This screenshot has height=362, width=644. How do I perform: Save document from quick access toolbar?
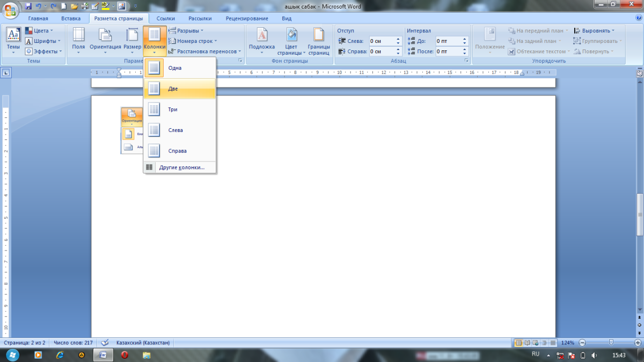point(28,6)
